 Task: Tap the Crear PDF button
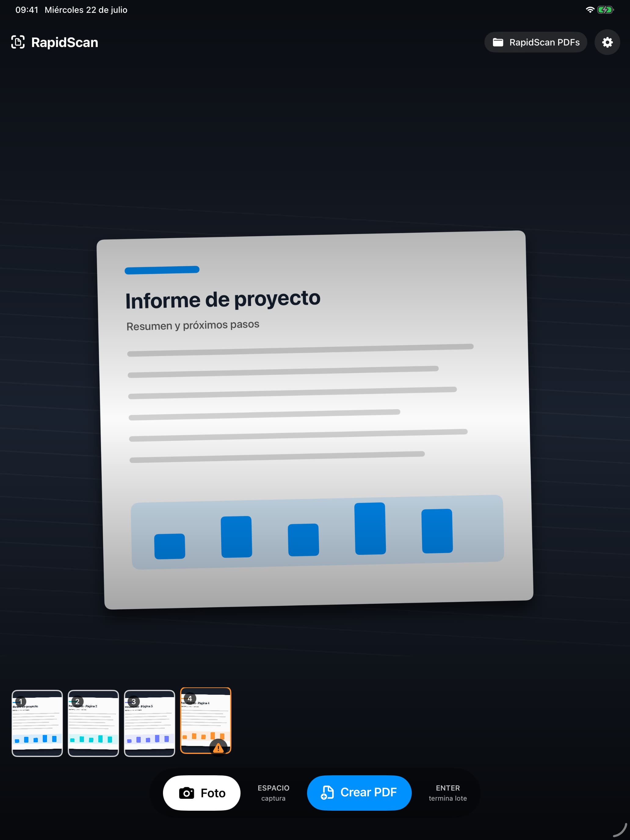(359, 792)
